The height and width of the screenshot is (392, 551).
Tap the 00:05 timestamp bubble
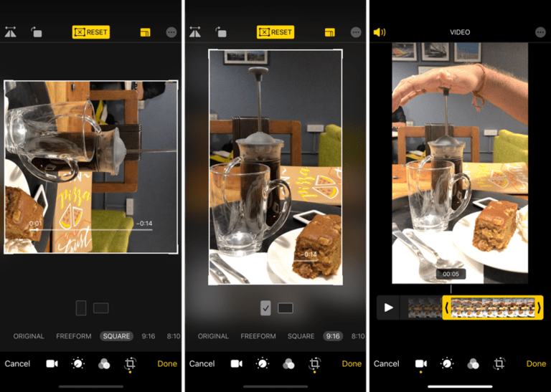coord(451,274)
